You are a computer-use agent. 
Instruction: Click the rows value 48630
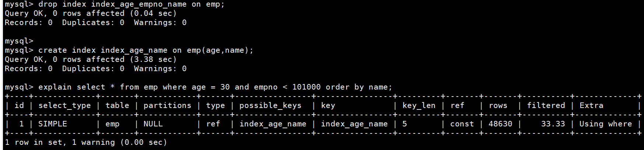pos(500,124)
